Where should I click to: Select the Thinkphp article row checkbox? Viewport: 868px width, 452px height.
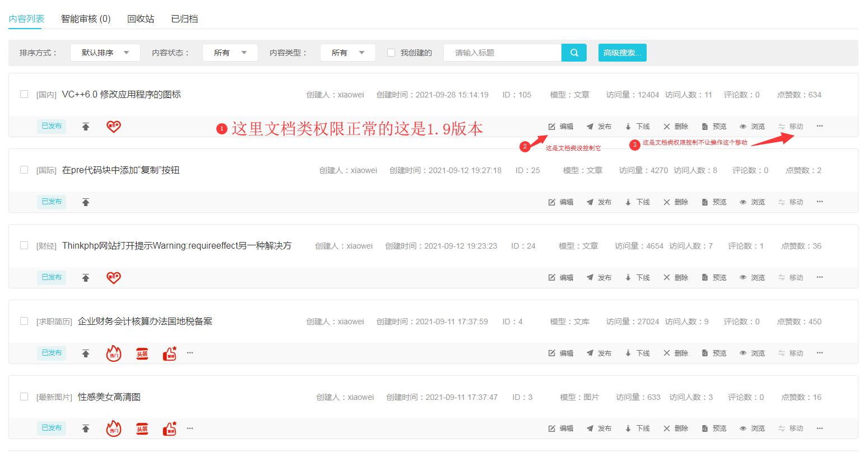pos(24,245)
